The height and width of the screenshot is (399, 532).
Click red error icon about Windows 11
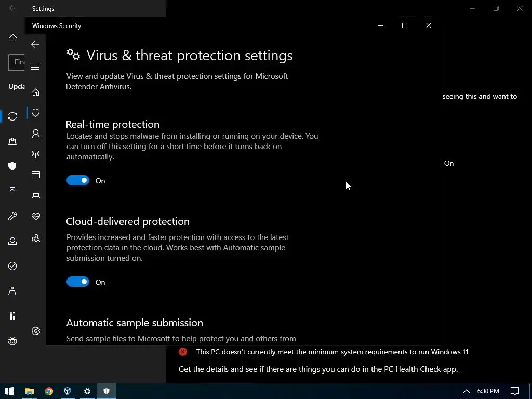[x=183, y=352]
